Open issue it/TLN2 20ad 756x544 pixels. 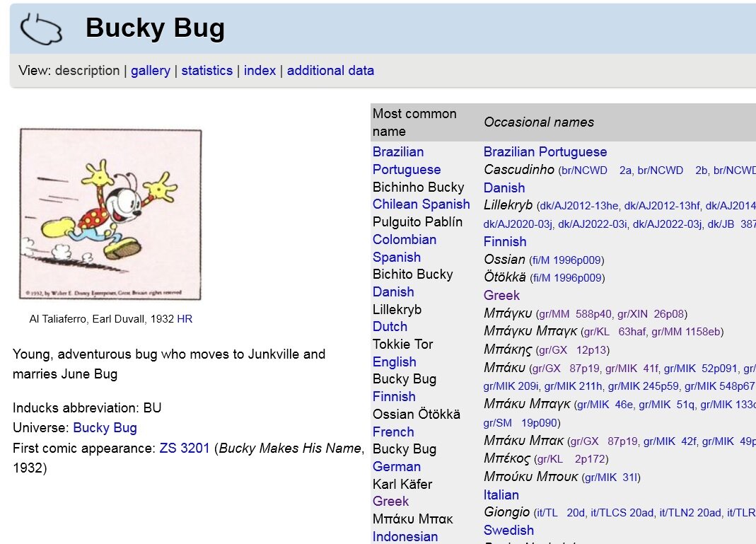pyautogui.click(x=690, y=513)
